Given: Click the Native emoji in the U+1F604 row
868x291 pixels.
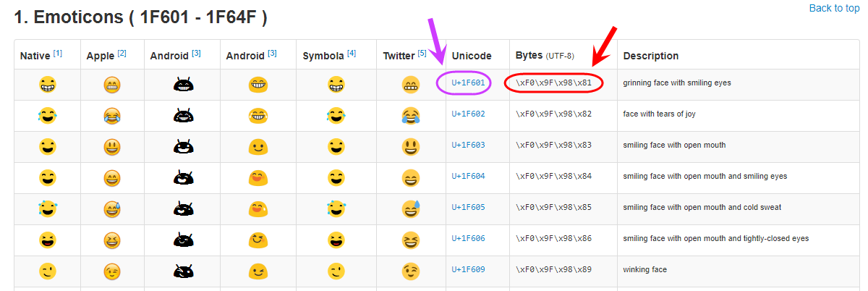Looking at the screenshot, I should 47,177.
